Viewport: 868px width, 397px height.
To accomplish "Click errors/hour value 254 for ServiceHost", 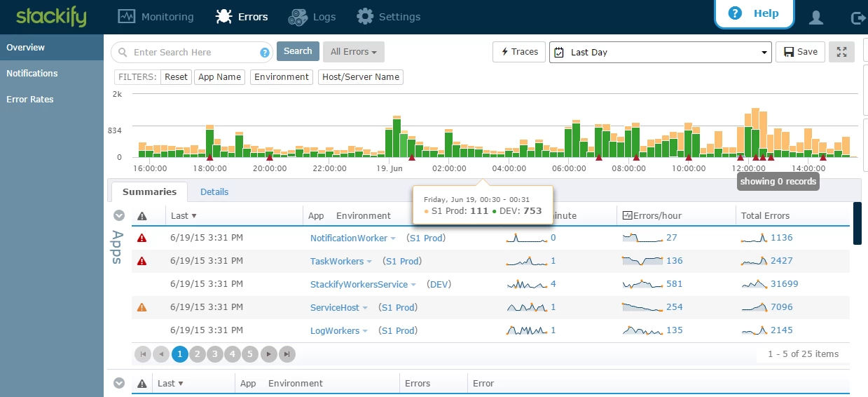I will coord(675,307).
